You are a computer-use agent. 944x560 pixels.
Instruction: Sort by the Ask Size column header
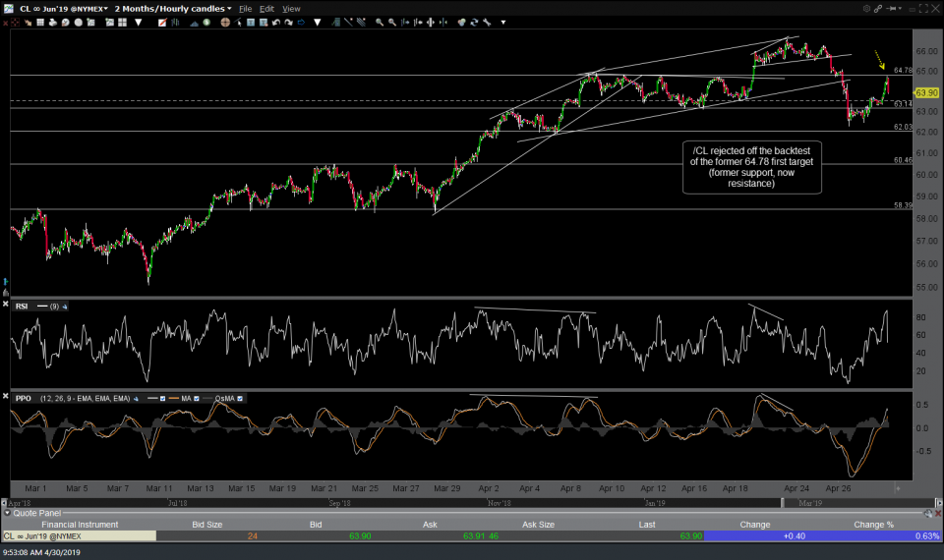538,525
